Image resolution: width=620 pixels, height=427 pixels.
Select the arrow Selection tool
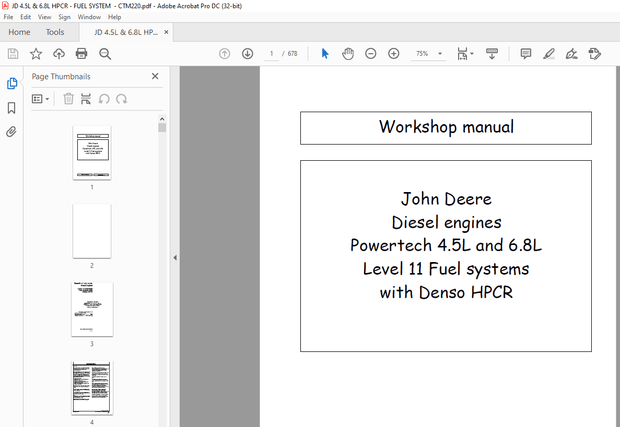point(325,53)
